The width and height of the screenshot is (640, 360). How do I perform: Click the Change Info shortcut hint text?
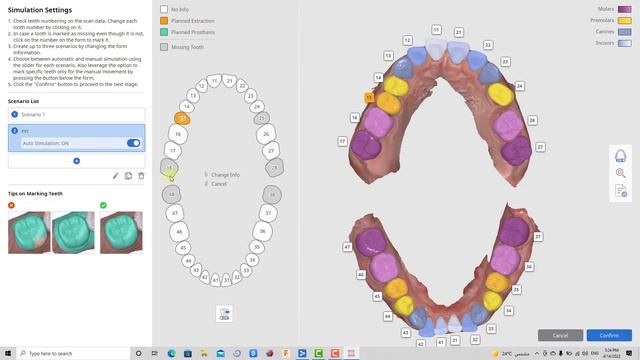pos(225,175)
